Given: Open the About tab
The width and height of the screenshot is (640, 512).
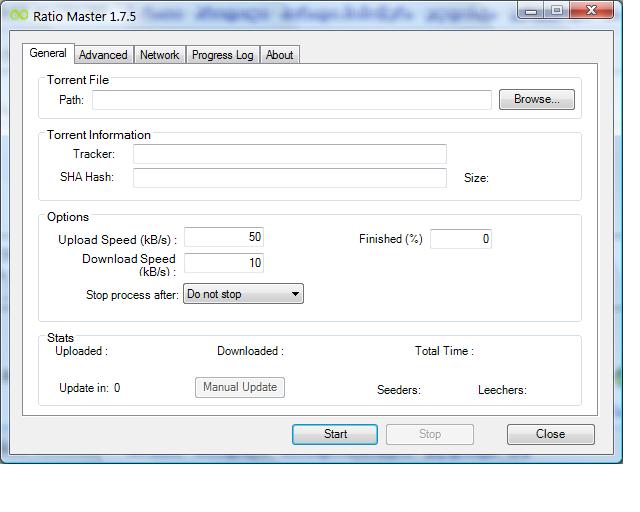Looking at the screenshot, I should 280,55.
